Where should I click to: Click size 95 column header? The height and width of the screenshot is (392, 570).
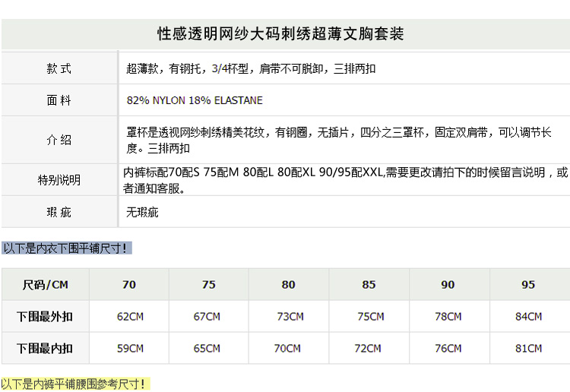(528, 285)
